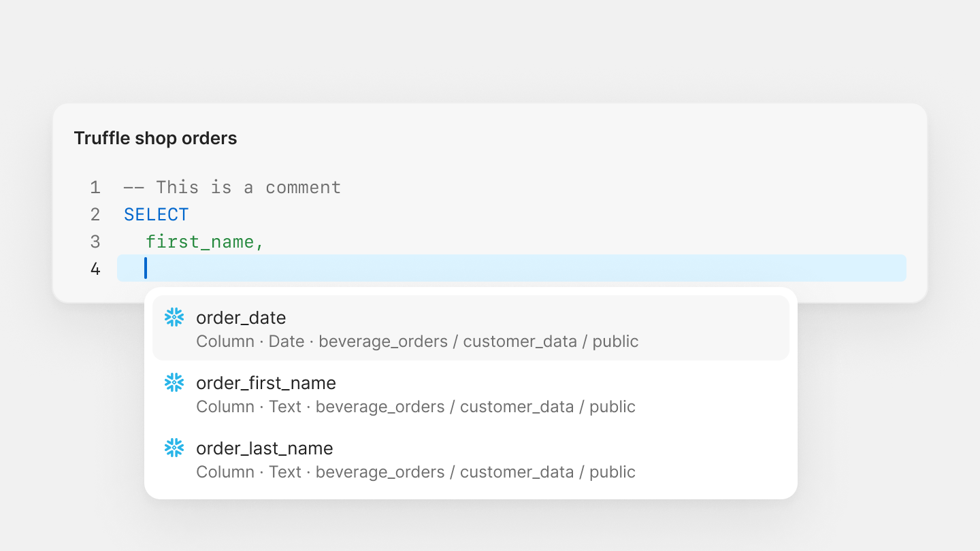This screenshot has height=551, width=980.
Task: Click line number 1 in the gutter
Action: coord(95,187)
